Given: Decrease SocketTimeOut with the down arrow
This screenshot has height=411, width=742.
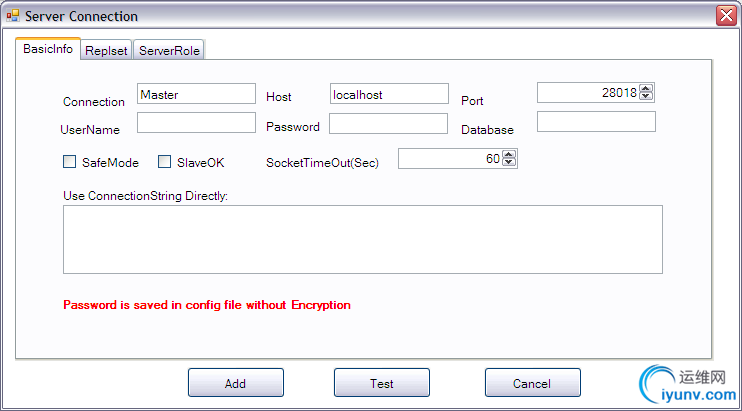Looking at the screenshot, I should 509,162.
